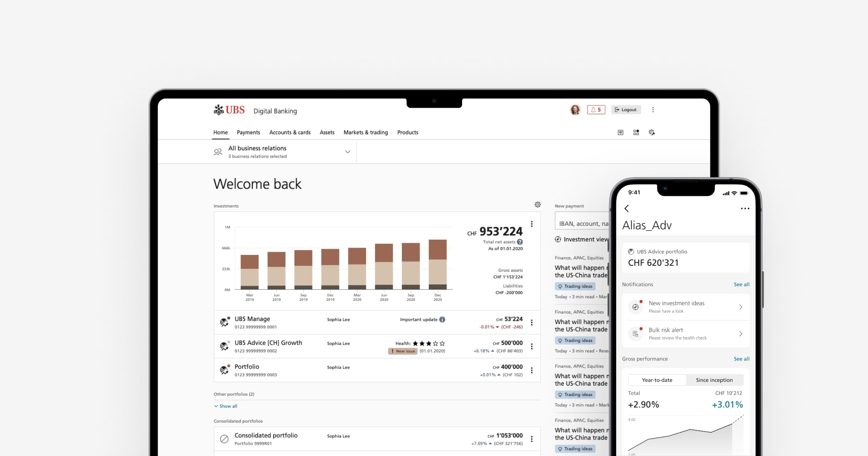The image size is (868, 456).
Task: Click the header vertical dots menu beside Logout
Action: coord(653,110)
